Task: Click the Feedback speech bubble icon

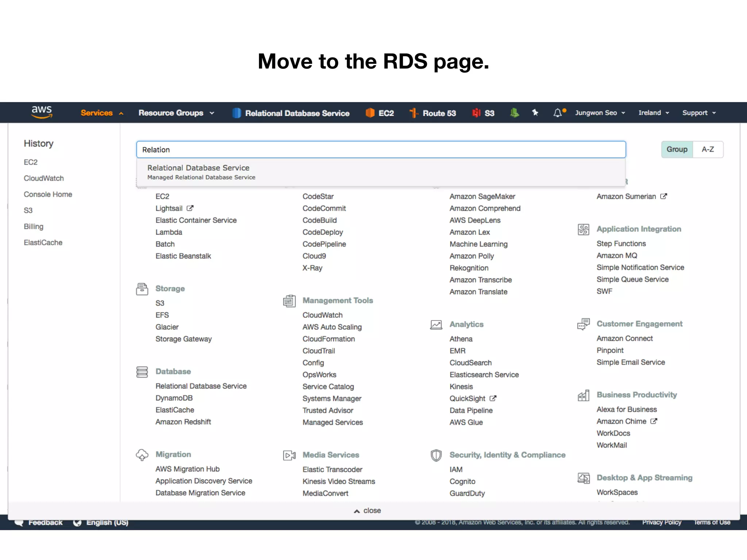Action: pos(19,523)
